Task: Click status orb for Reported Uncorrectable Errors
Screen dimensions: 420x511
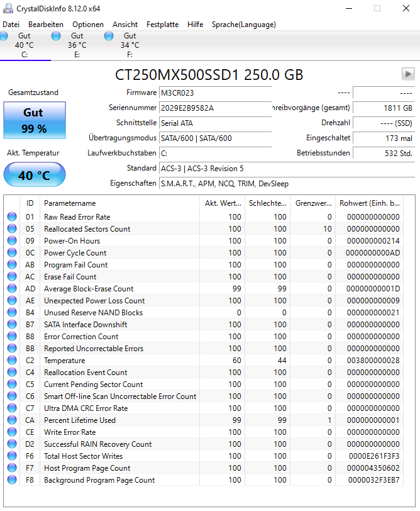Action: (12, 349)
